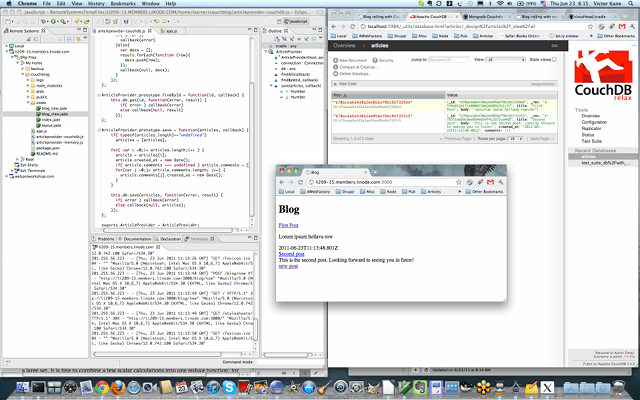Click the Collapse All icon in Remote Systems toolbar
The width and height of the screenshot is (640, 400).
69,39
